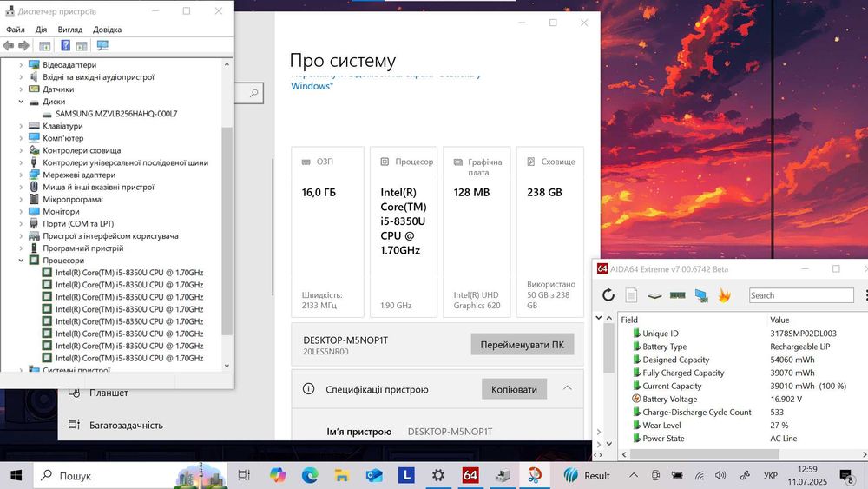This screenshot has width=868, height=489.
Task: Select SAMSUNG MZVLB256HAHQ-000L7 disk entry
Action: pos(116,114)
